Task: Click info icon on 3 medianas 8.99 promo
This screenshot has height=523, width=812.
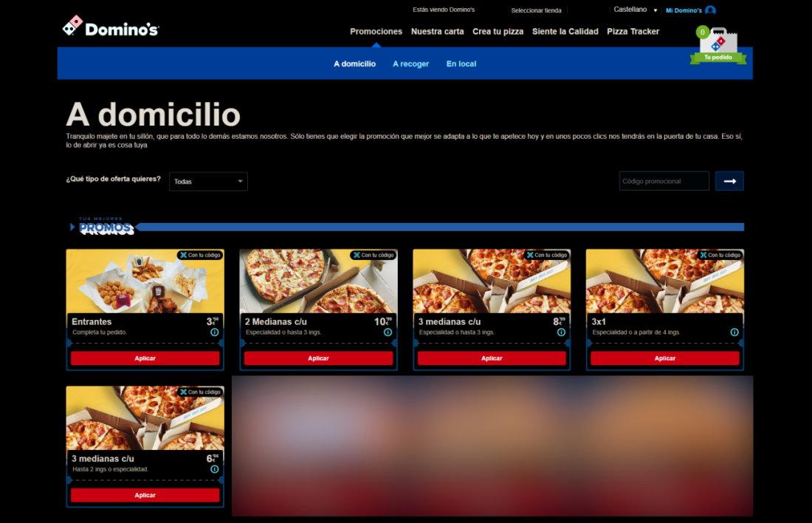Action: pos(561,332)
